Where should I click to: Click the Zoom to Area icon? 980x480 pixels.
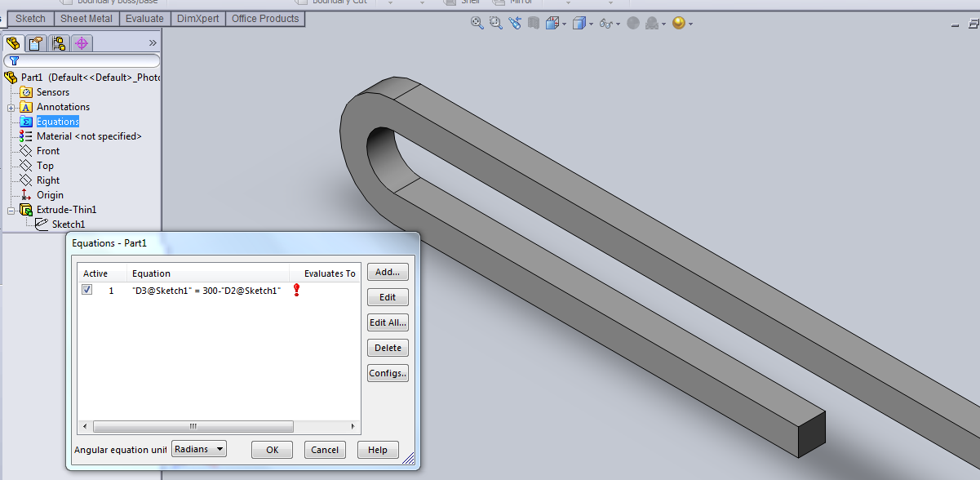(x=496, y=24)
